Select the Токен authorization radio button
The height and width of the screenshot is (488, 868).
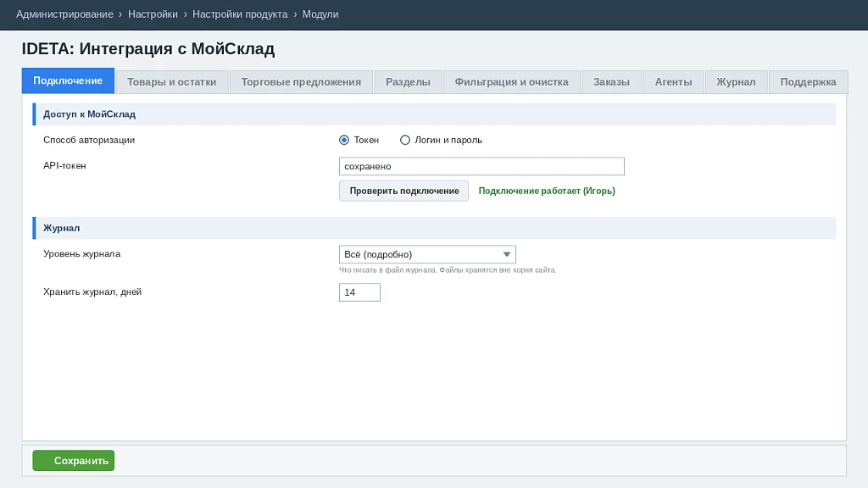[x=344, y=140]
